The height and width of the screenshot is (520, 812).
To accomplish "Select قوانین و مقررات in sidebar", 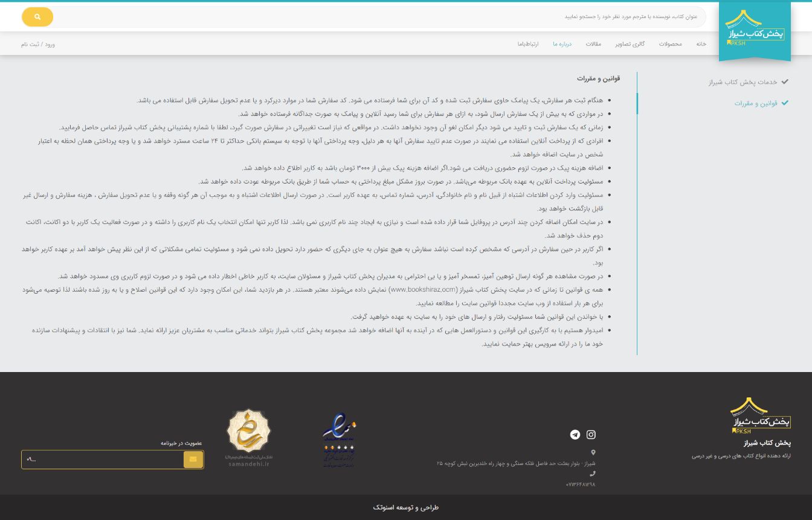I will 756,103.
